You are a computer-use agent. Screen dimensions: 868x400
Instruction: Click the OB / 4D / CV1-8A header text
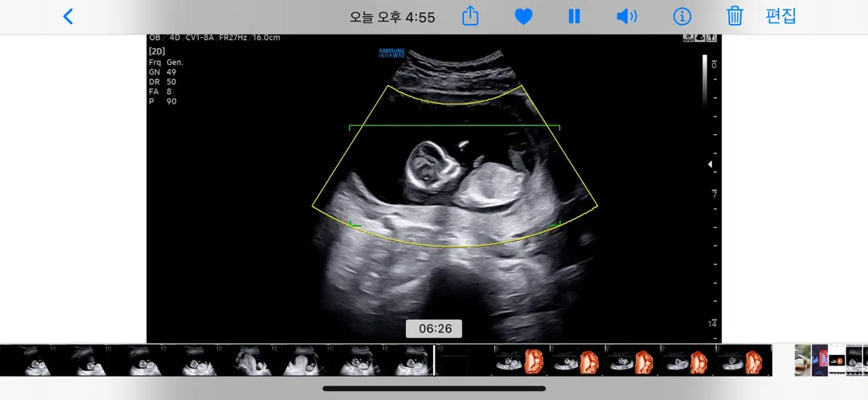pyautogui.click(x=215, y=38)
